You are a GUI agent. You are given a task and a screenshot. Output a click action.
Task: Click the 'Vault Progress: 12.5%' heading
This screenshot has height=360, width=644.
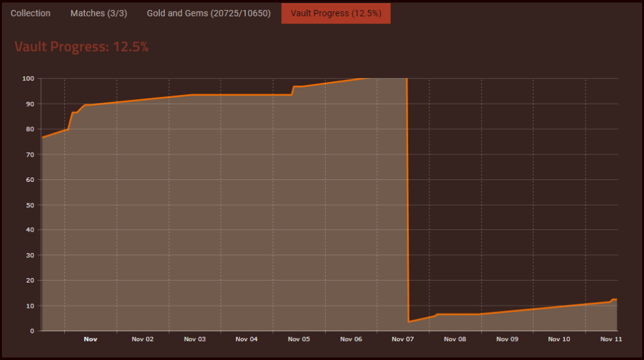click(x=81, y=47)
